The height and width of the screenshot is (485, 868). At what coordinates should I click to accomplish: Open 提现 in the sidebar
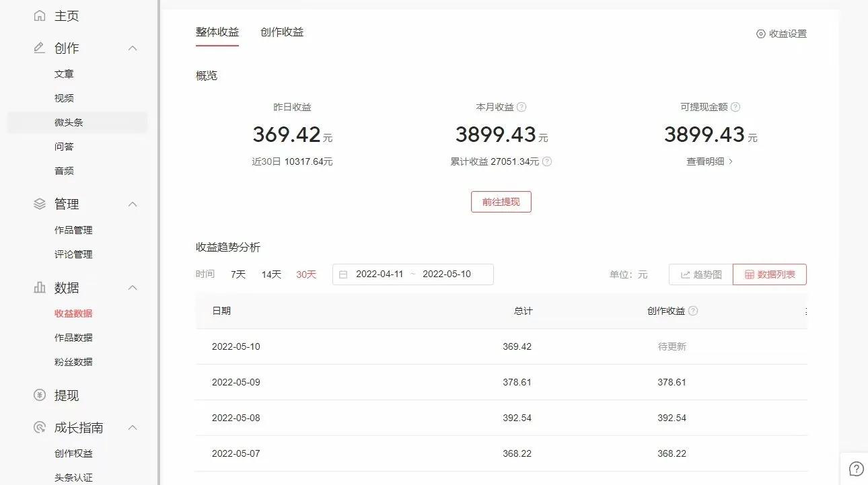tap(67, 396)
